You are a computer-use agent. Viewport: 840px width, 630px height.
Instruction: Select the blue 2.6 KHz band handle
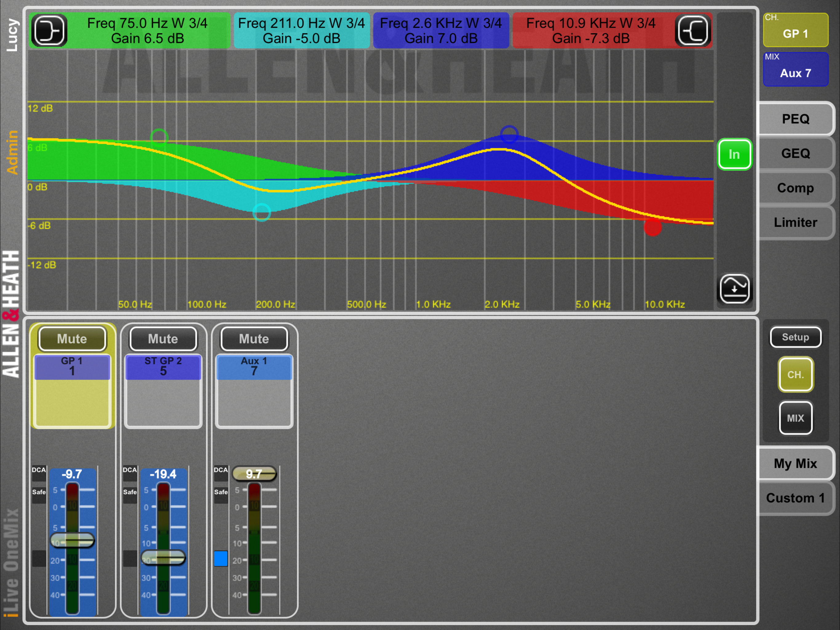(509, 134)
